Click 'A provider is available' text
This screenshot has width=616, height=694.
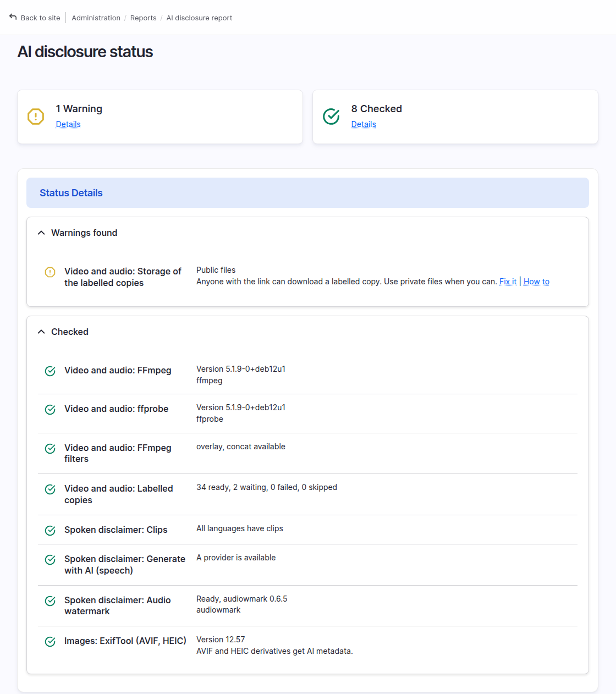[236, 558]
